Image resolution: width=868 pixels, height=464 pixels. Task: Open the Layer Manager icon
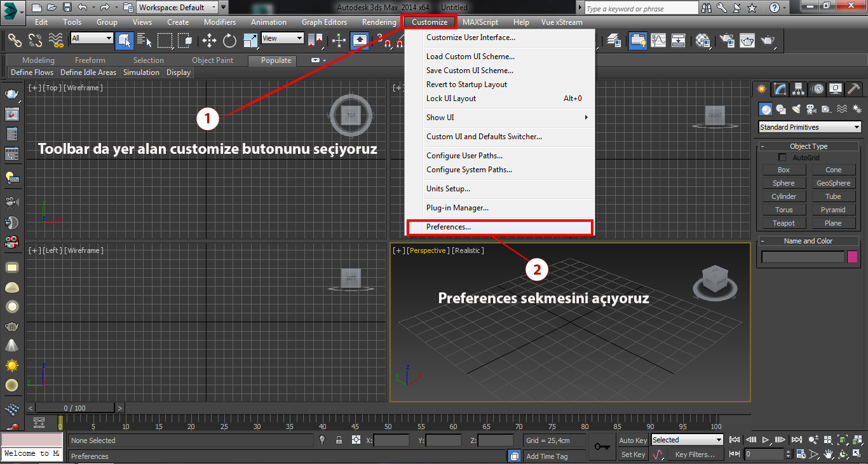614,40
